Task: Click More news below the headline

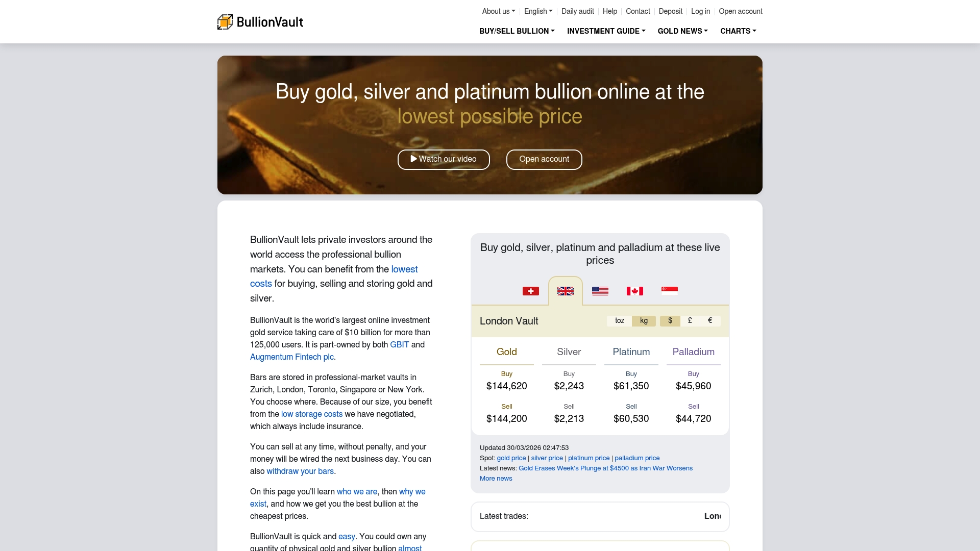Action: pos(496,479)
